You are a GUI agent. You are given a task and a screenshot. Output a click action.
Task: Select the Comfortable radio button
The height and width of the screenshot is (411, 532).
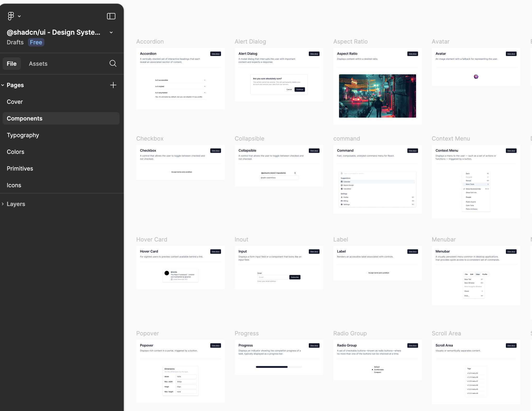pos(373,370)
